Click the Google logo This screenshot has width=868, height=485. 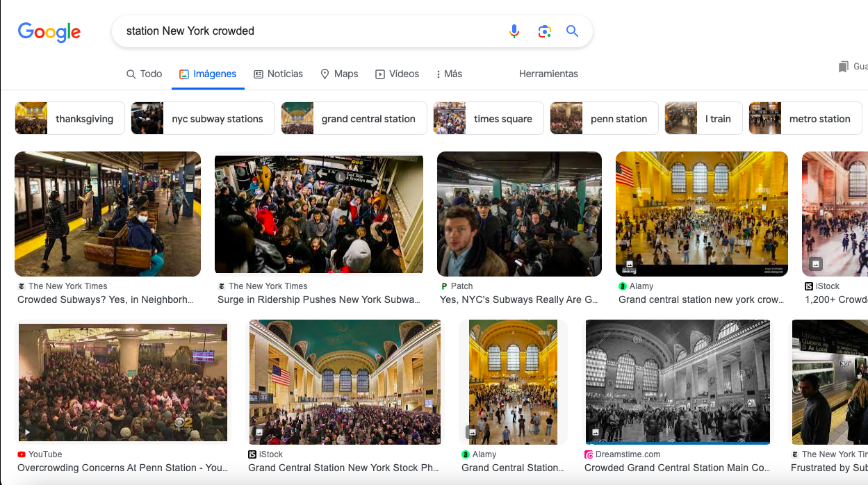(49, 32)
